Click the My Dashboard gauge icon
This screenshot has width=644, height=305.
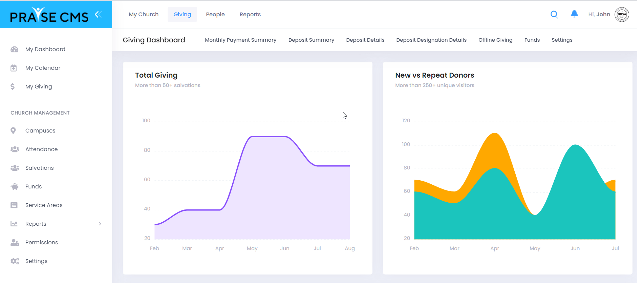(x=14, y=49)
